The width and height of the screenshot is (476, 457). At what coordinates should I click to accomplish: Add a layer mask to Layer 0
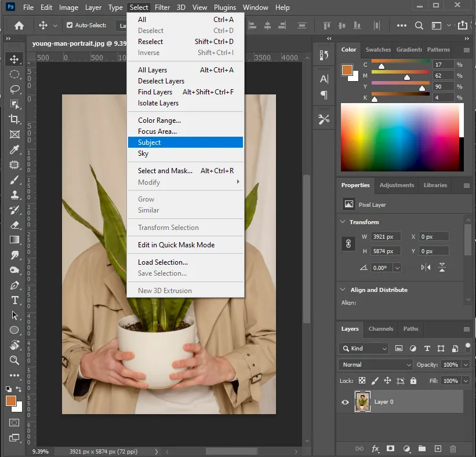391,449
